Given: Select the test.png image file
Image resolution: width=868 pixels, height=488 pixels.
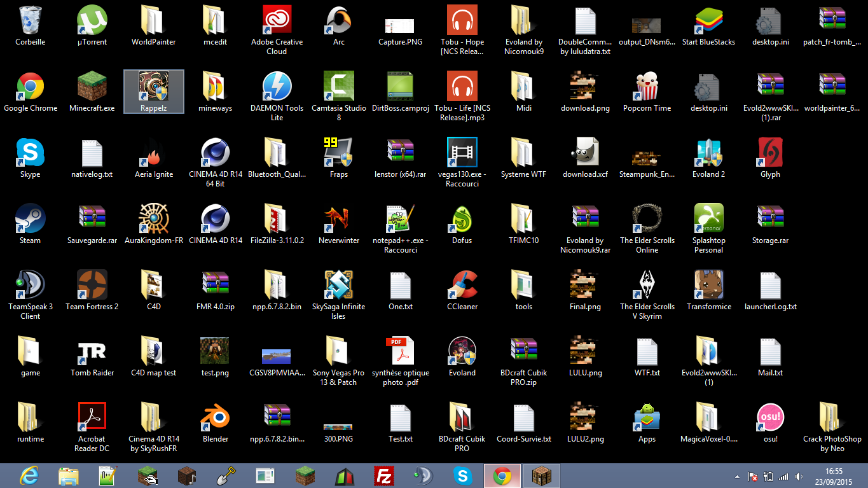Looking at the screenshot, I should coord(216,356).
